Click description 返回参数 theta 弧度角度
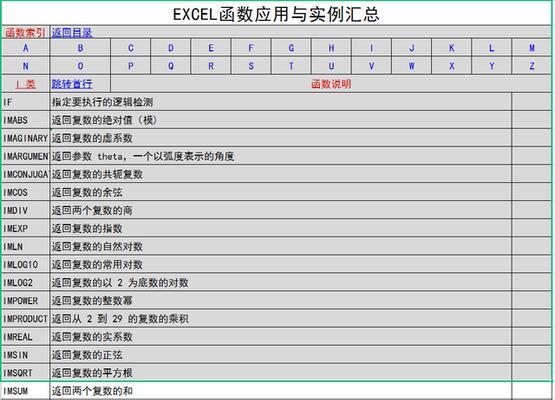The height and width of the screenshot is (400, 555). (x=143, y=156)
